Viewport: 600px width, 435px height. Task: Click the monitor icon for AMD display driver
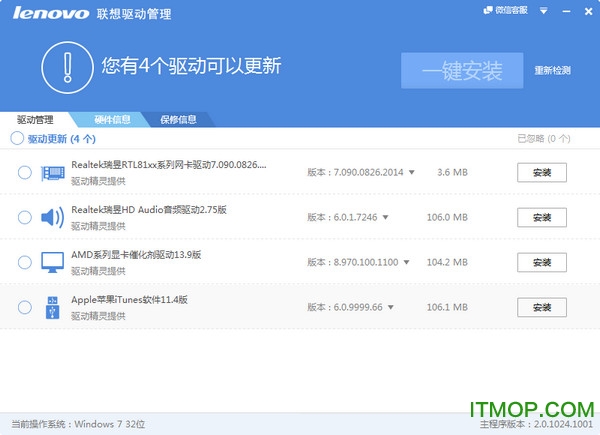point(52,262)
